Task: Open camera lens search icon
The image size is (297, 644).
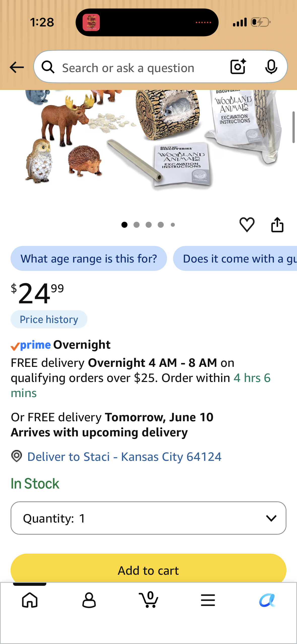Action: coord(238,67)
